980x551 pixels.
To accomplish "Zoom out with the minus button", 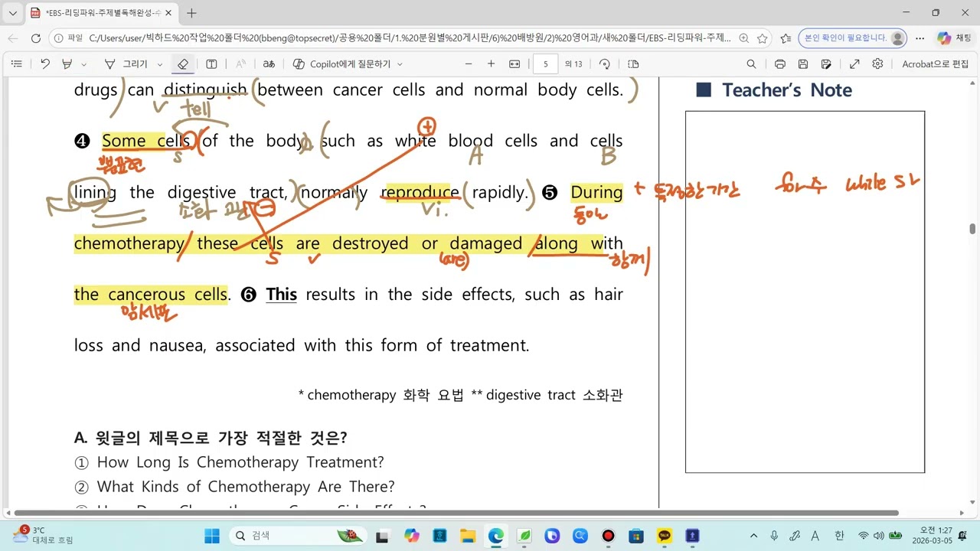I will [469, 64].
